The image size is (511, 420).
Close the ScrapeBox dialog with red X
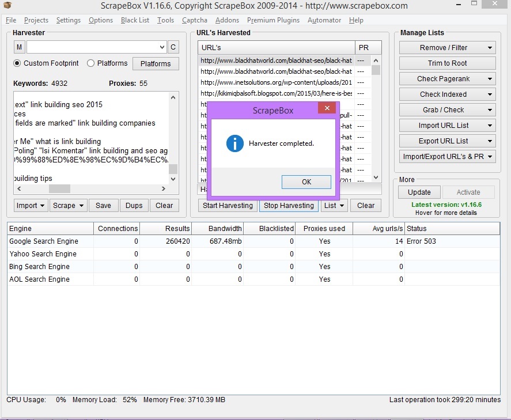click(327, 108)
